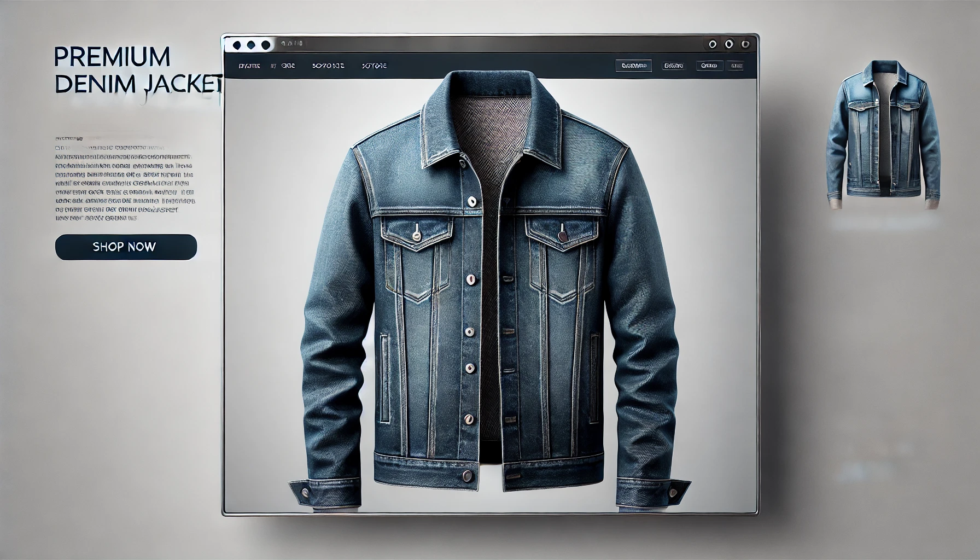The image size is (980, 560).
Task: Open the fourth left-side navigation menu item
Action: click(x=374, y=66)
